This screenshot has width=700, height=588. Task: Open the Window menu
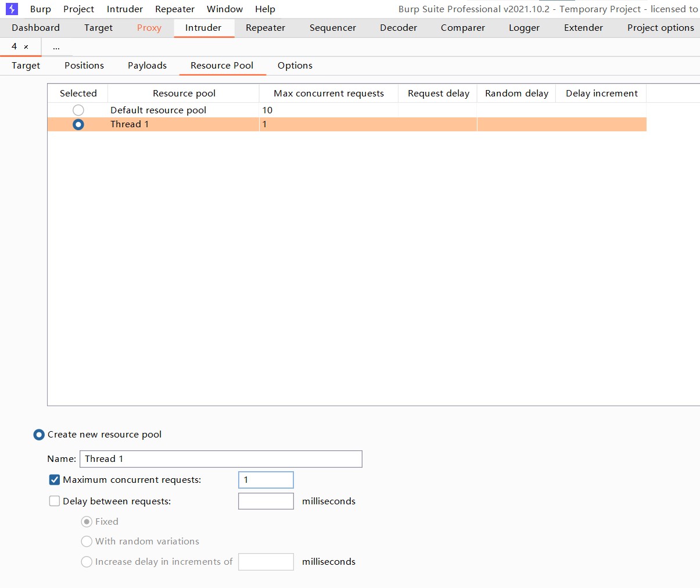pyautogui.click(x=225, y=9)
